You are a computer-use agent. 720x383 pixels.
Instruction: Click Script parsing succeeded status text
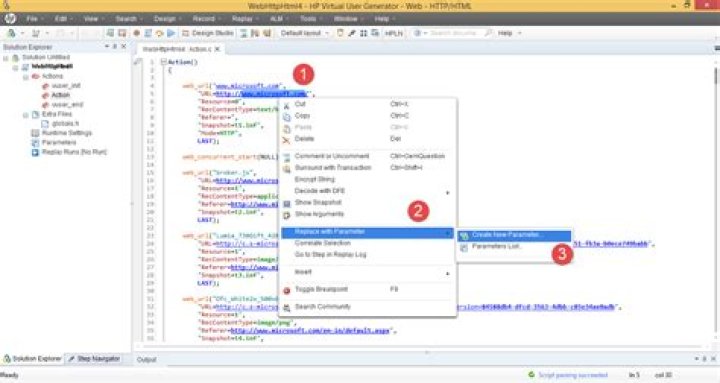click(x=572, y=375)
